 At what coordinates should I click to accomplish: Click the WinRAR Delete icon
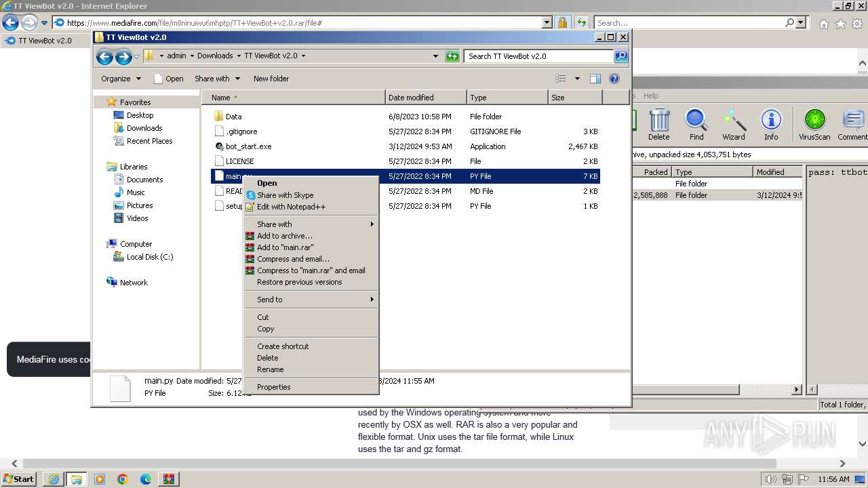pyautogui.click(x=658, y=125)
